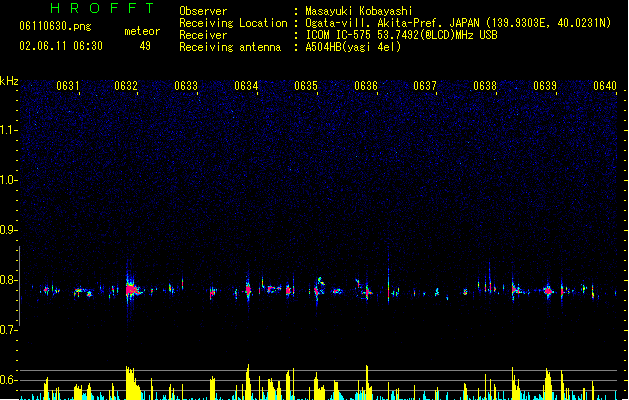Click the meteor echo at 0634

tap(248, 289)
